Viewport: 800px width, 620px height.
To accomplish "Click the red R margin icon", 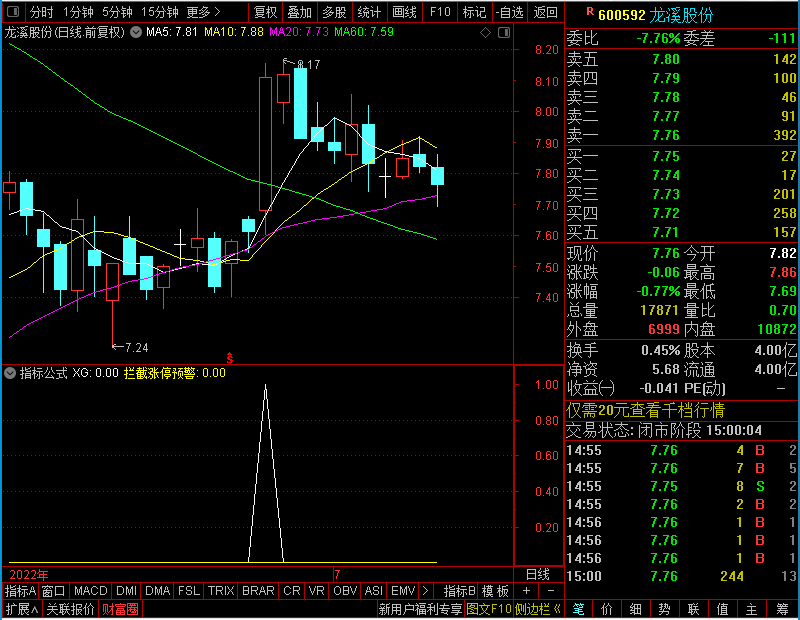I will 590,12.
